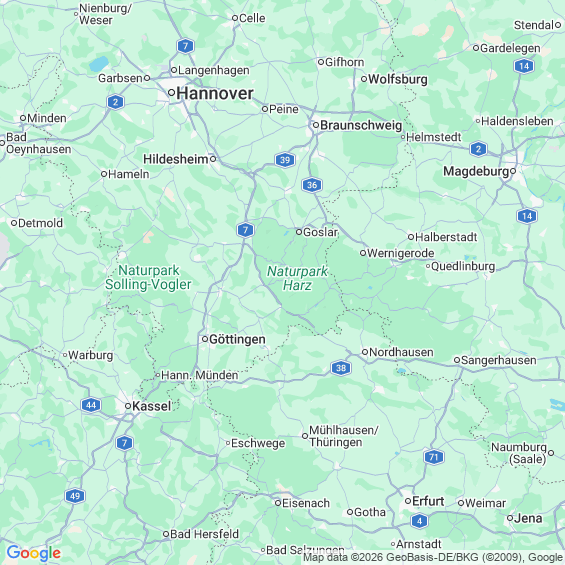Click the Naturpark Harz label
The width and height of the screenshot is (565, 565).
297,278
